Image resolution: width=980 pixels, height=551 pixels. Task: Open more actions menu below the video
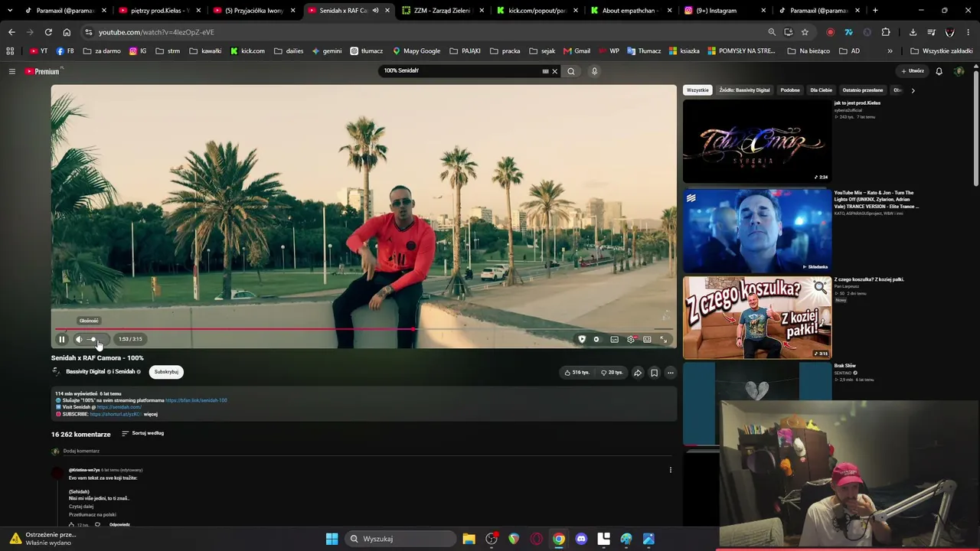pos(670,373)
